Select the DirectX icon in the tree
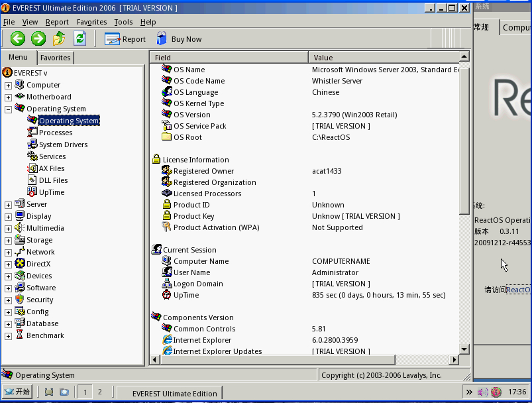Viewport: 532px width, 403px height. (20, 263)
